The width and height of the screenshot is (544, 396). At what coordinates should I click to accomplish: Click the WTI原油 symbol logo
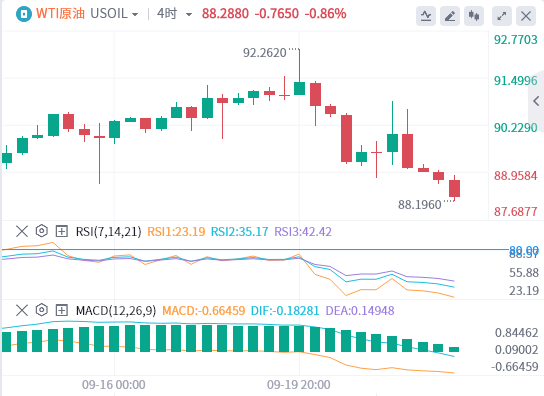tap(24, 14)
